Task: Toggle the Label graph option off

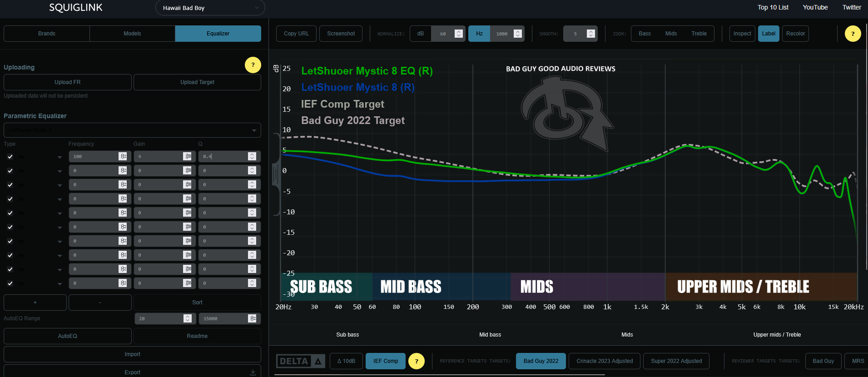Action: (x=768, y=34)
